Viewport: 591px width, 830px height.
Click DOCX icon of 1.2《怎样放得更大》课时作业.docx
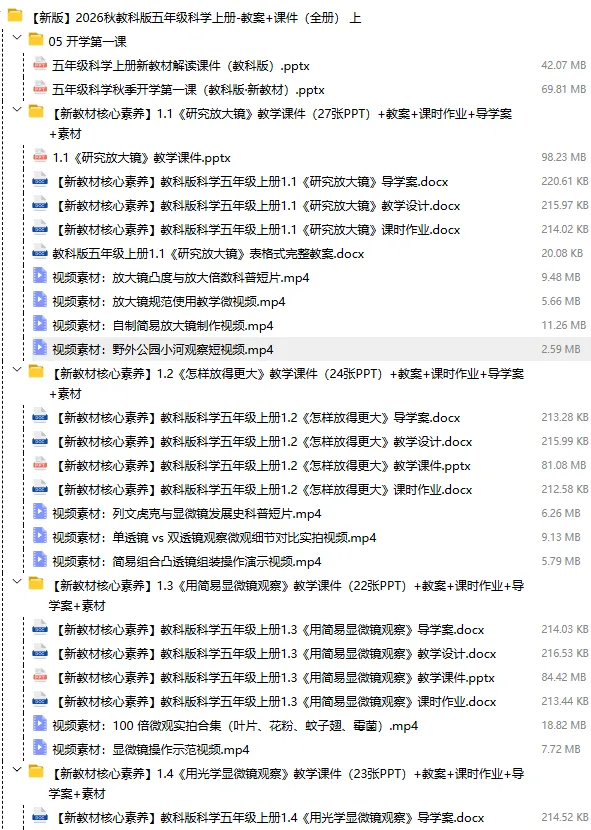[40, 488]
